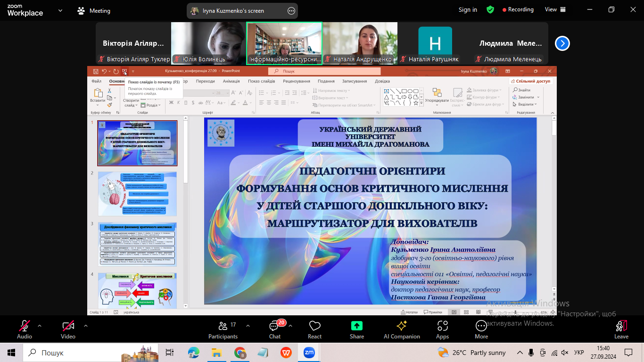
Task: Click the strikethrough text icon
Action: tap(200, 102)
